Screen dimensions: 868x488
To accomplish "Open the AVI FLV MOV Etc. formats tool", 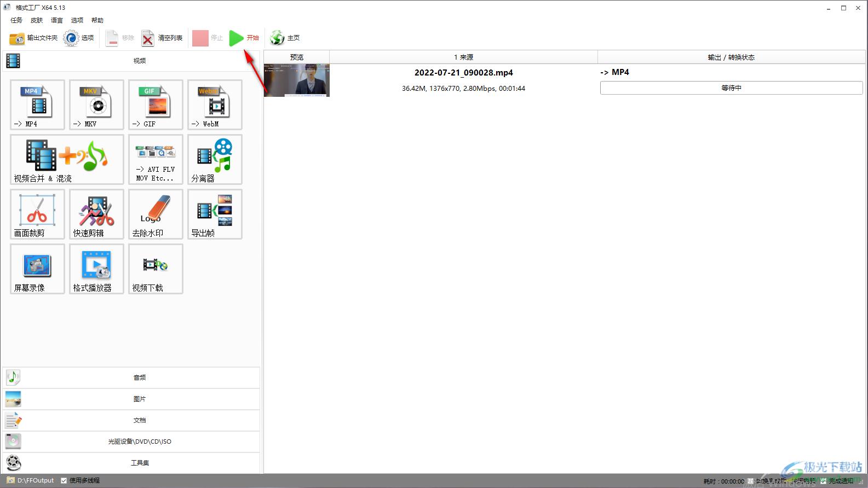I will (x=156, y=159).
